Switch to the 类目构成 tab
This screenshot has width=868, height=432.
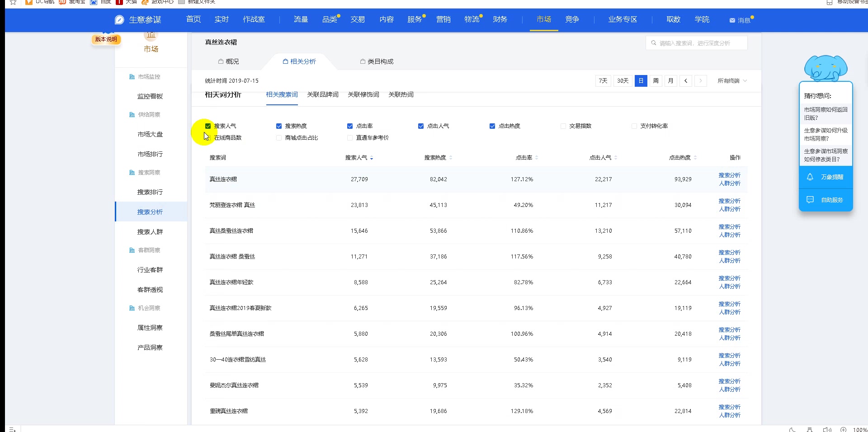click(x=380, y=61)
